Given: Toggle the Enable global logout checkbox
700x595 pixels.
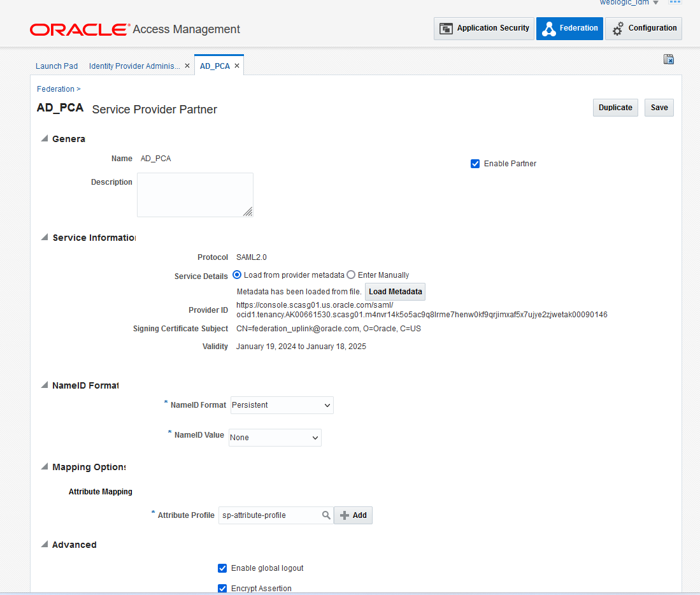Looking at the screenshot, I should (222, 568).
